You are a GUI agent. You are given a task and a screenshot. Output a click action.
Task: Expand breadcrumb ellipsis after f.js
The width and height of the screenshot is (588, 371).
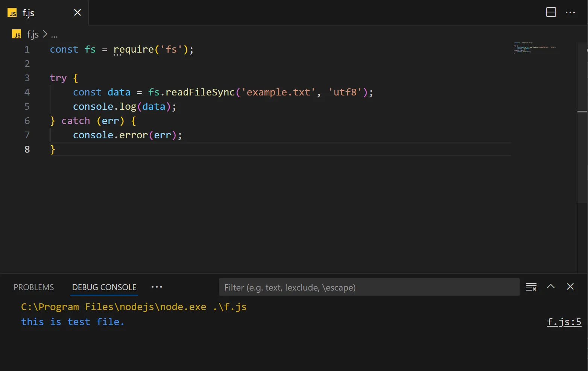[x=55, y=35]
